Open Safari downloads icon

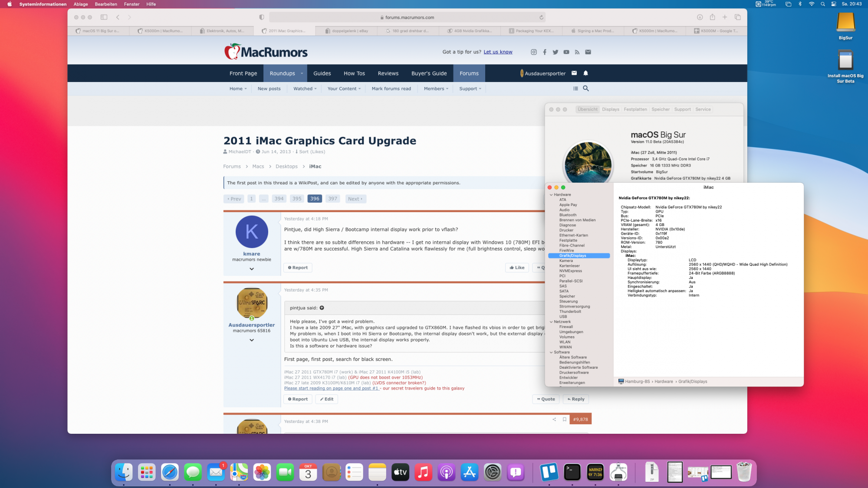tap(700, 17)
